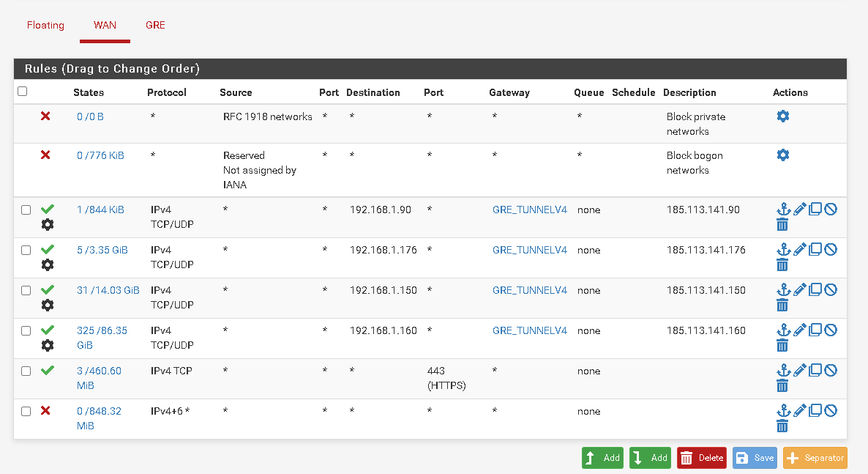Disable the IPv4+6 block rule
The image size is (868, 474).
(831, 411)
